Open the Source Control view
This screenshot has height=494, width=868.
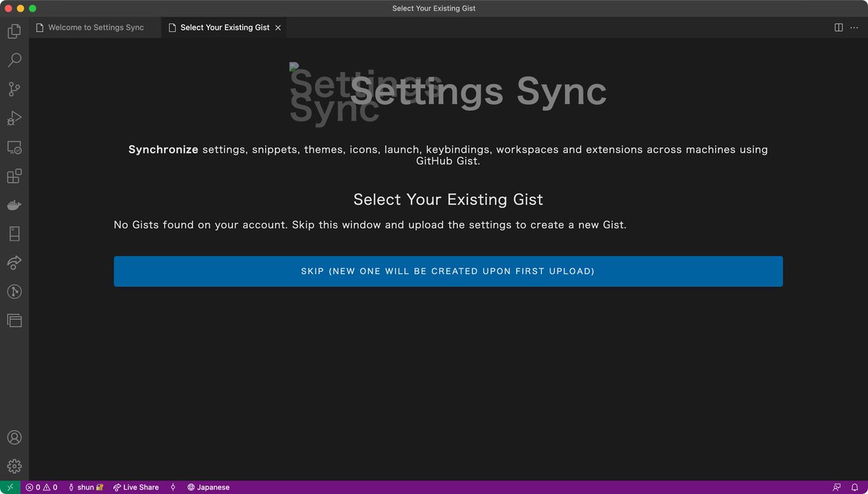14,89
